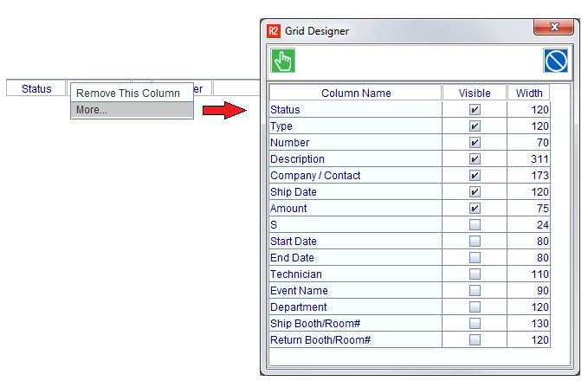Uncheck the Status visible checkbox
This screenshot has height=387, width=588.
click(x=475, y=110)
